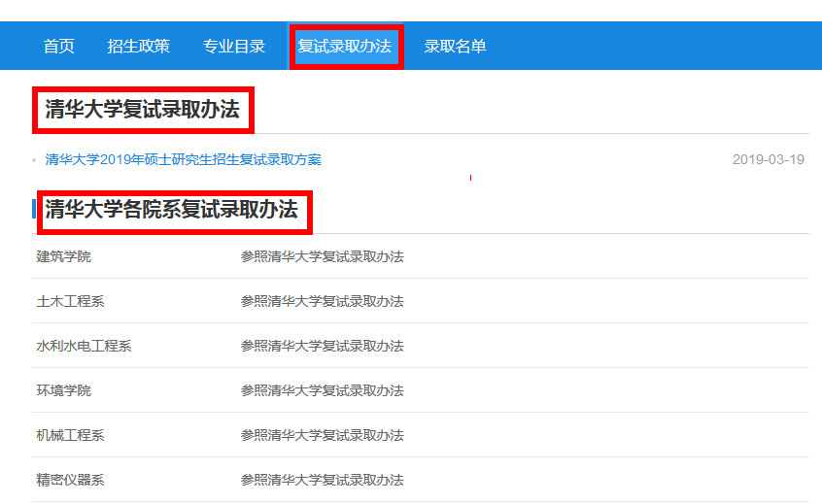Select the 机械工程系 row name
Viewport: 822px width, 504px height.
(x=70, y=435)
